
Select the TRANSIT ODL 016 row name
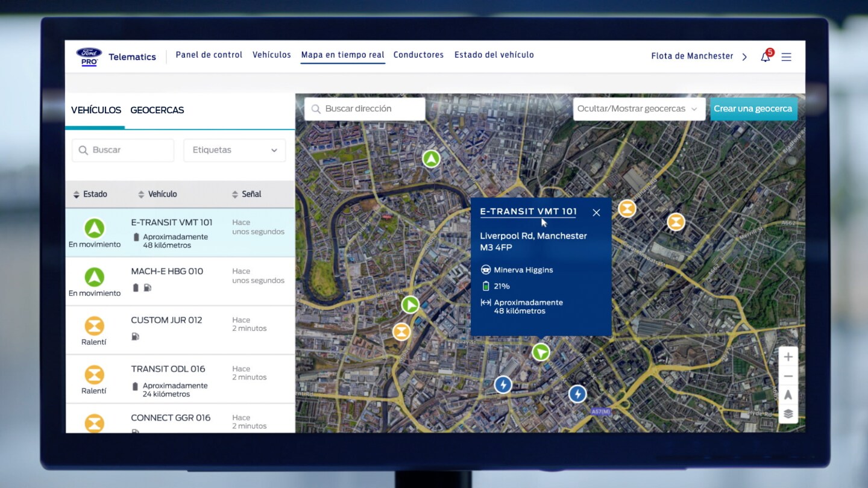(168, 369)
